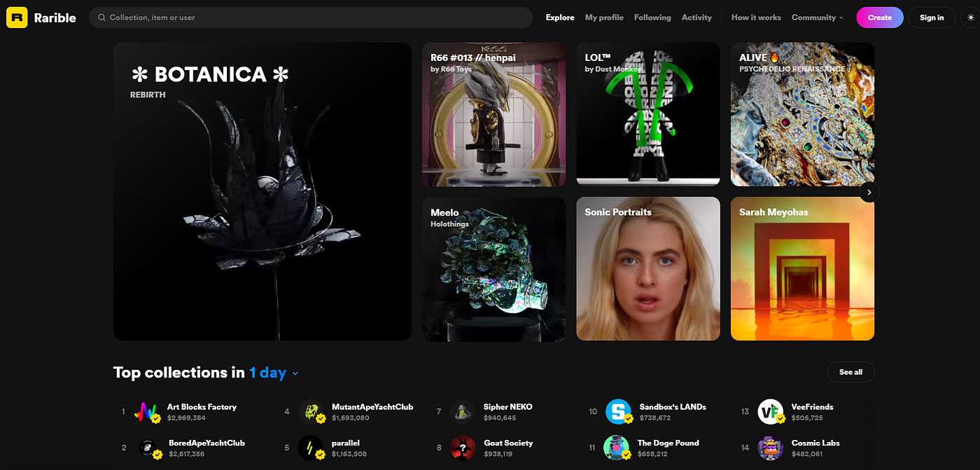
Task: Click the Create button
Action: (x=880, y=18)
